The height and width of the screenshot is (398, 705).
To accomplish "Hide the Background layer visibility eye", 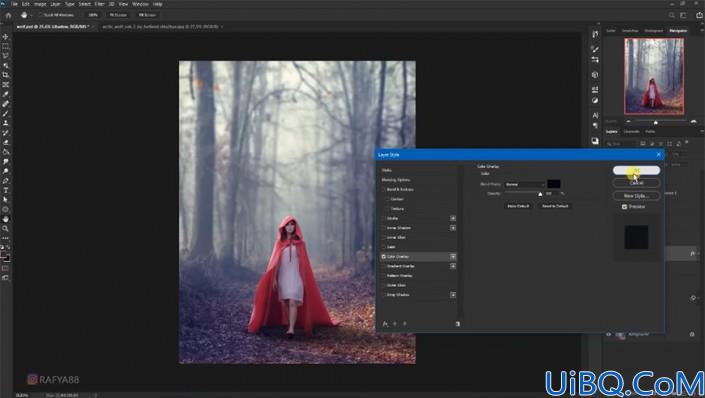I will tap(608, 334).
